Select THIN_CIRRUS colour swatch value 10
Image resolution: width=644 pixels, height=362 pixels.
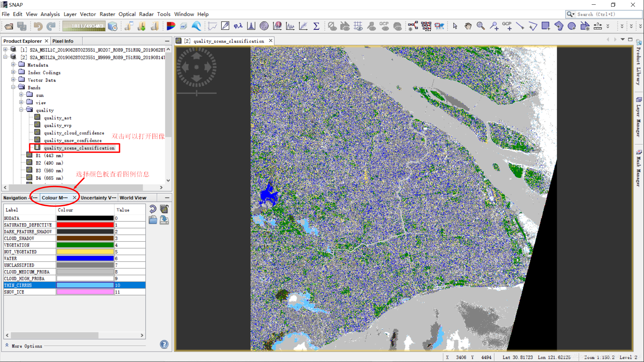pyautogui.click(x=85, y=285)
